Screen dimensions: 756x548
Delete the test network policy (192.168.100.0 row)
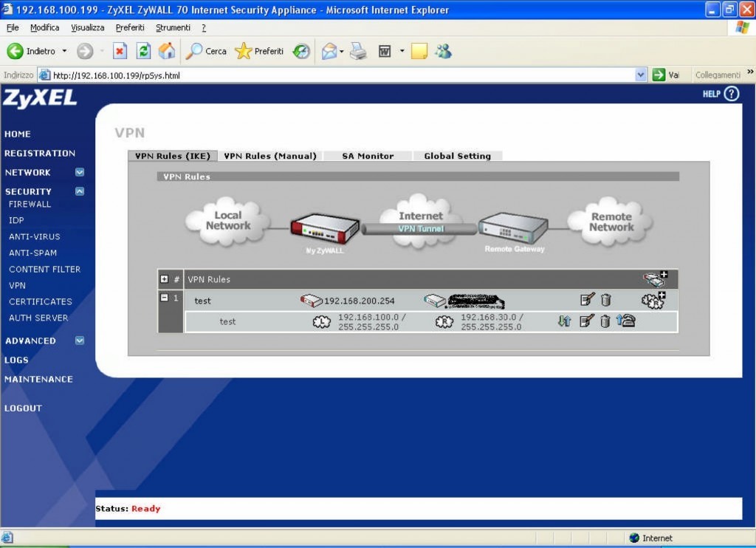coord(605,321)
